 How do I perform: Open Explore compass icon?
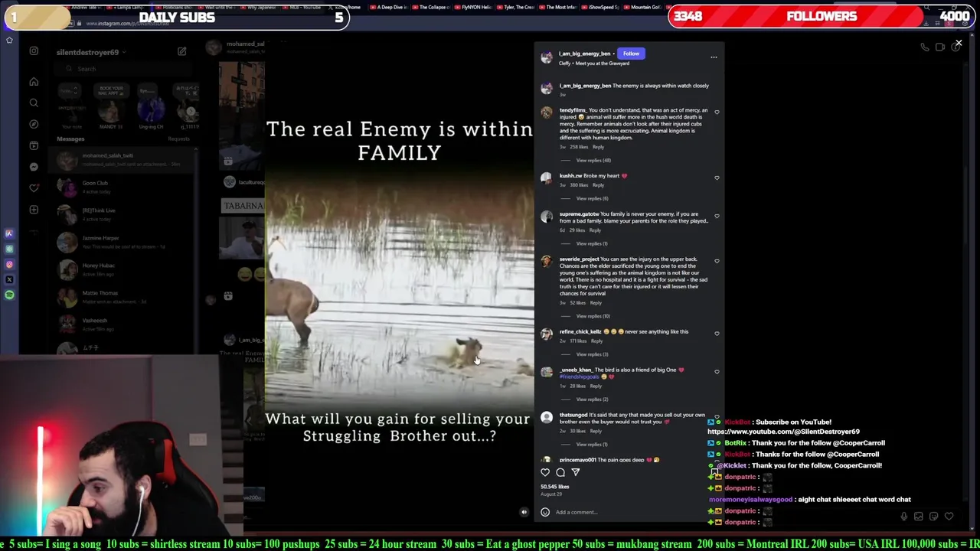pos(34,124)
